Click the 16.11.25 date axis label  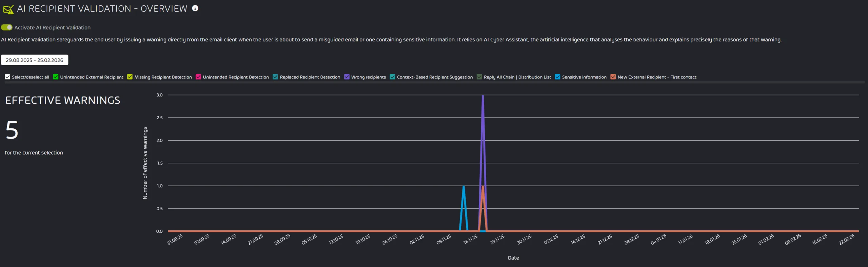471,239
